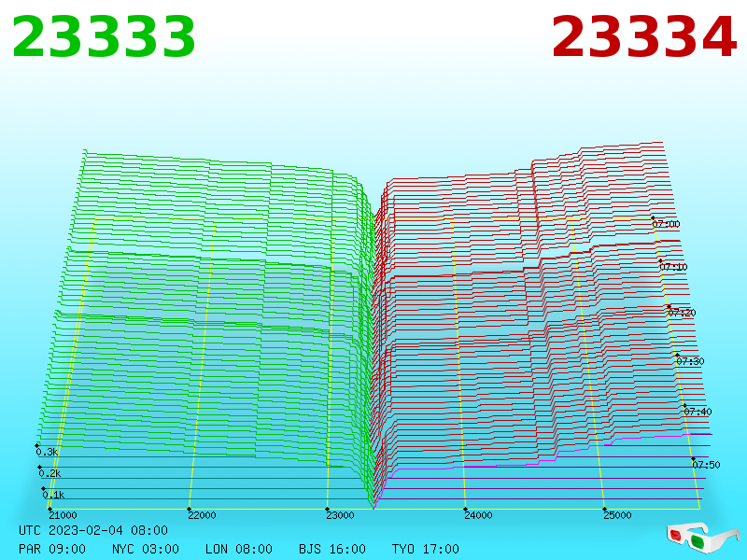This screenshot has height=560, width=747.
Task: Click the 07:40 time marker
Action: [x=698, y=412]
